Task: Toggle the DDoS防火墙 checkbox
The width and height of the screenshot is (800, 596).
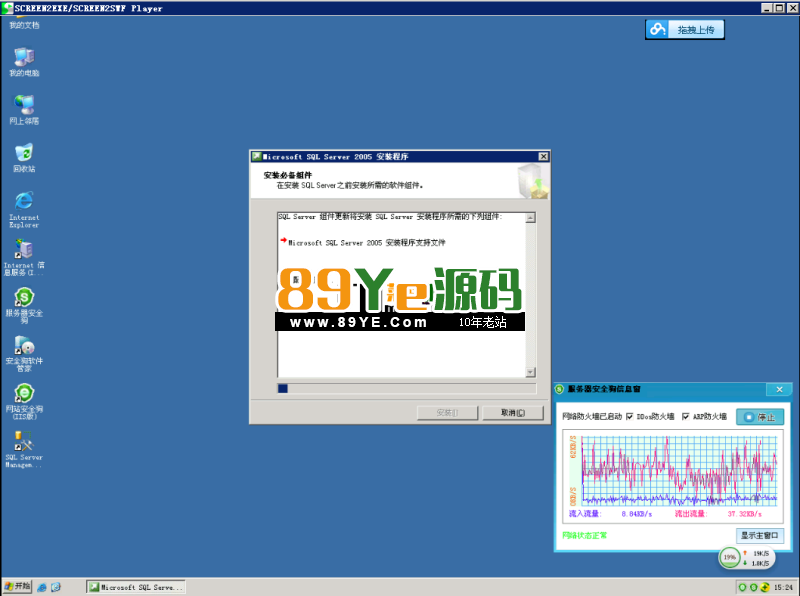Action: click(630, 416)
